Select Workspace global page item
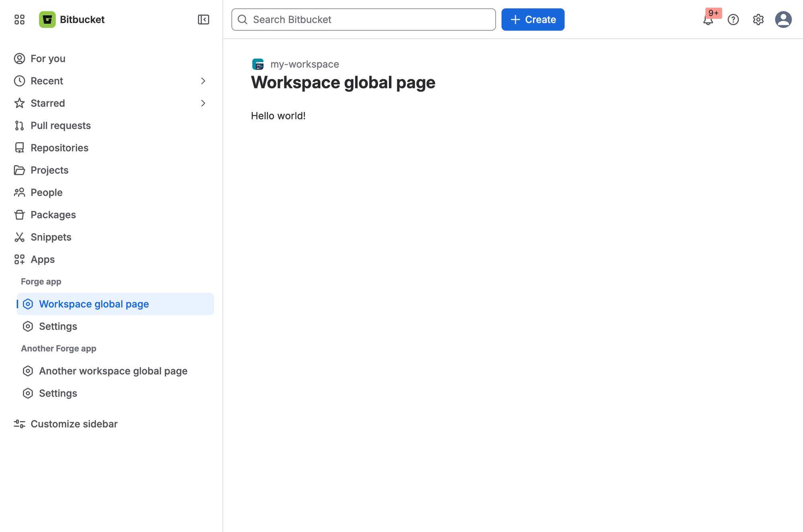This screenshot has height=532, width=803. point(115,304)
